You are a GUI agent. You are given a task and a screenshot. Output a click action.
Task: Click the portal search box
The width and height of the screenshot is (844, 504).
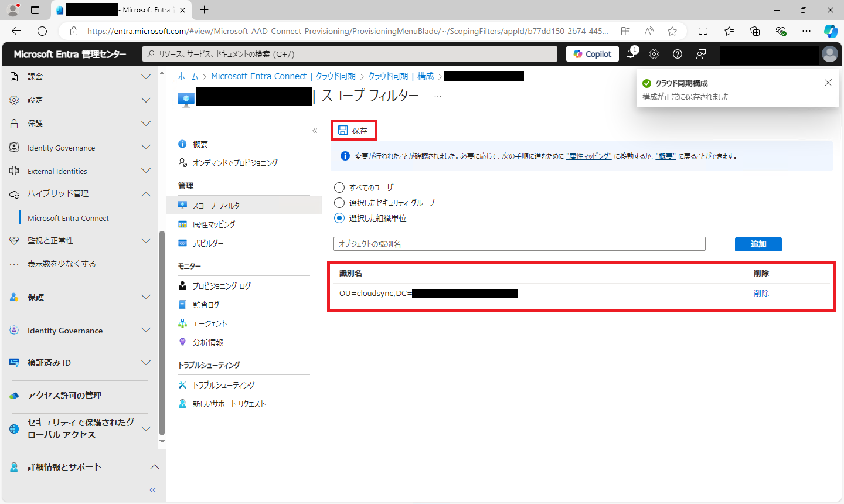click(x=350, y=54)
